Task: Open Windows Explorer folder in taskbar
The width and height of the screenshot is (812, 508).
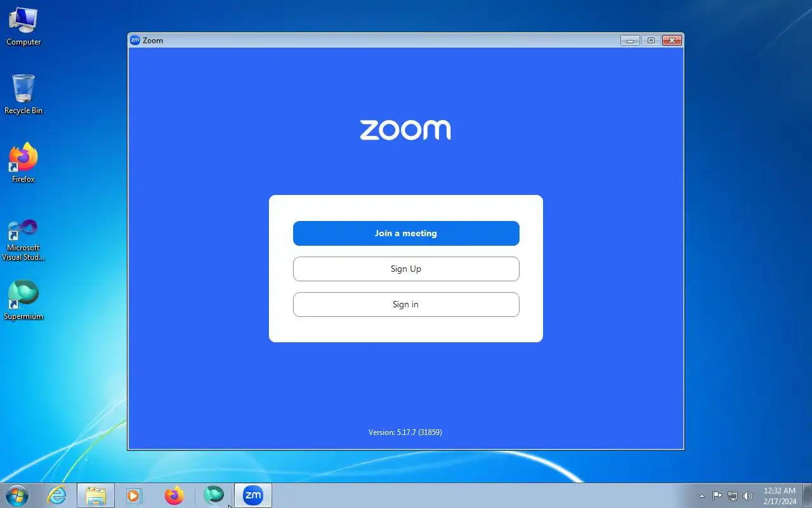Action: (x=96, y=495)
